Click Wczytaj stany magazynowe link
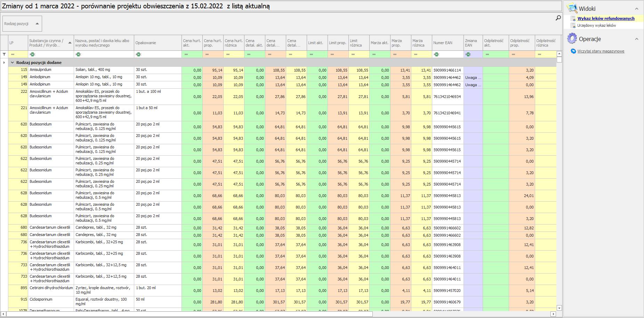 coord(601,51)
